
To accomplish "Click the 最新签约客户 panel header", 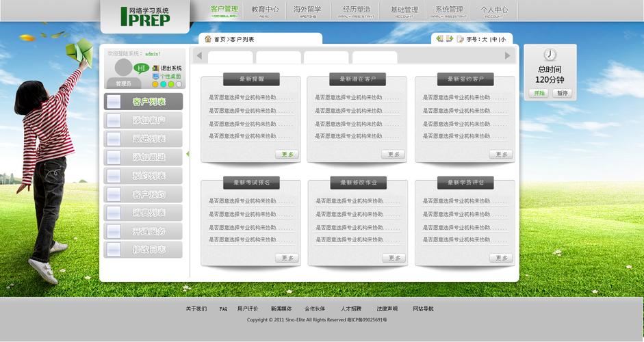I will click(x=465, y=79).
